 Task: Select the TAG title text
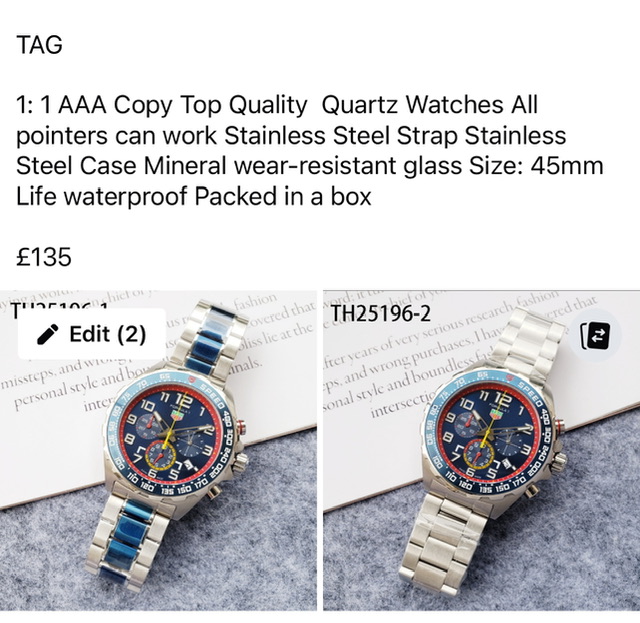point(39,44)
